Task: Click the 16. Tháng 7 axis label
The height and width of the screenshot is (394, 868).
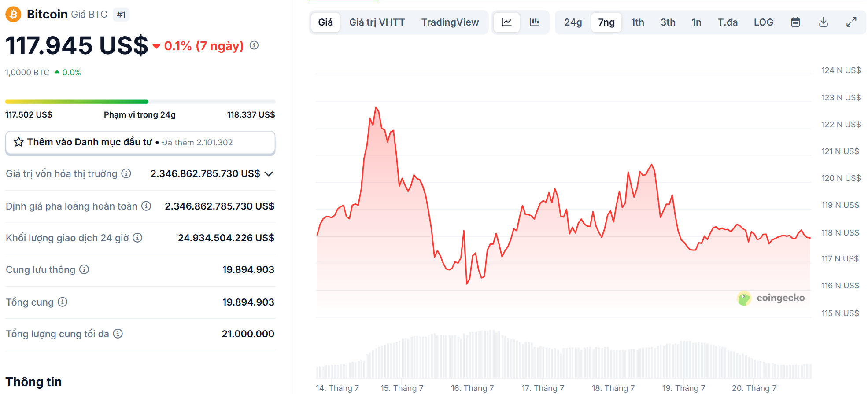Action: pos(473,388)
